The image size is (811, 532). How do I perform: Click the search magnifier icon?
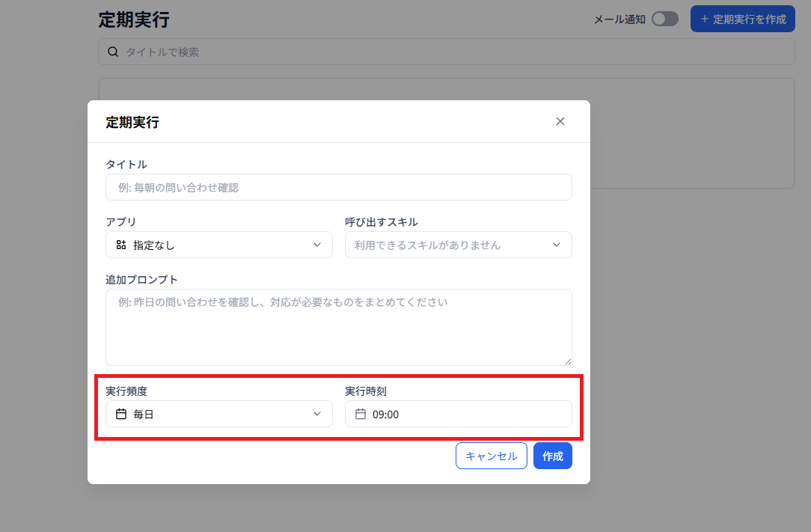click(113, 52)
